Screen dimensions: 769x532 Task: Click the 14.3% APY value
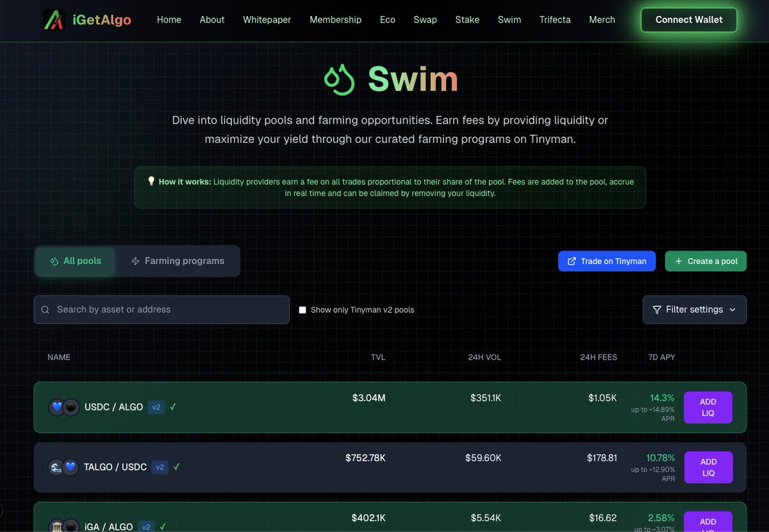click(x=663, y=398)
